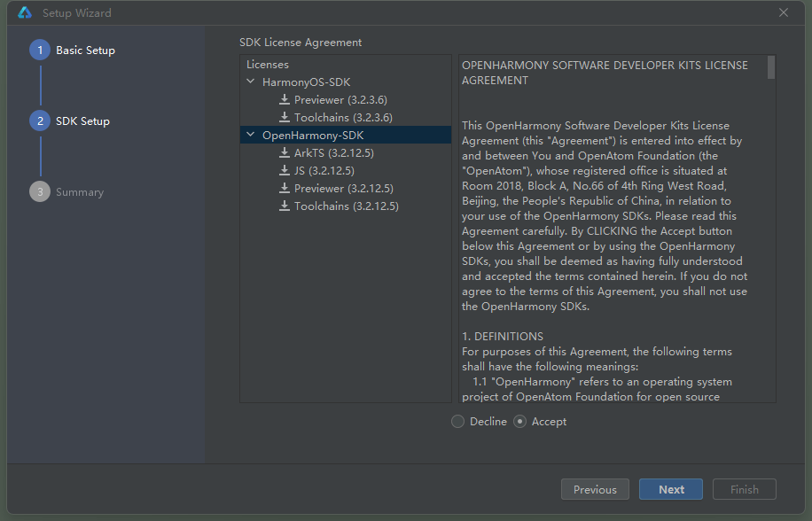Click the license text scrollbar thumb
The image size is (812, 521).
point(771,67)
